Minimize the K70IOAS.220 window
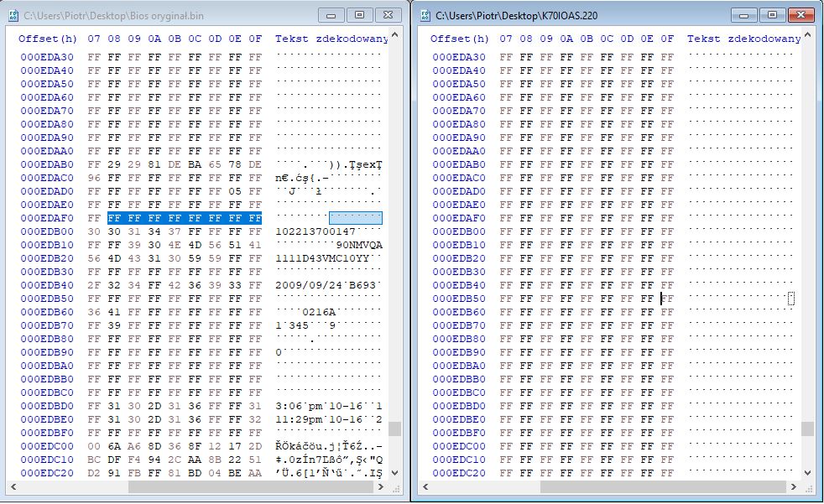The width and height of the screenshot is (824, 504). pos(743,15)
